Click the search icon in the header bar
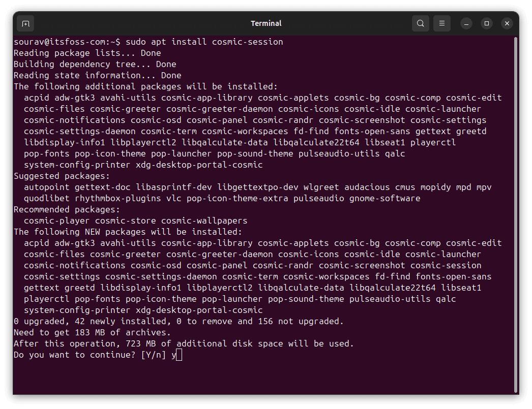The height and width of the screenshot is (409, 532). pos(421,23)
